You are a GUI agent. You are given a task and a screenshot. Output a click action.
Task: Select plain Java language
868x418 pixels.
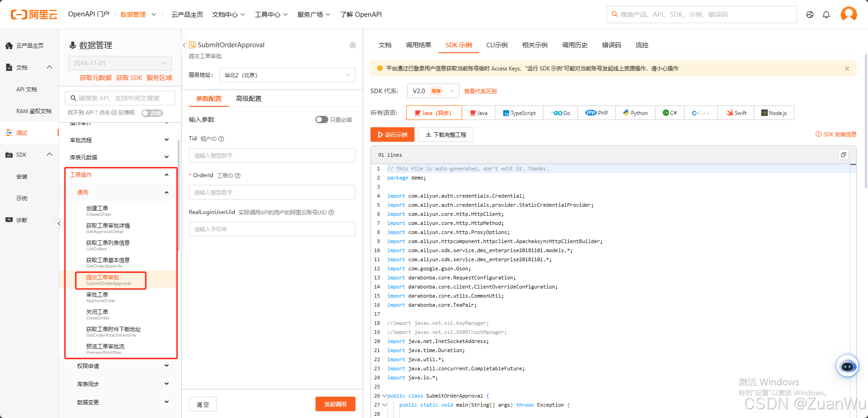(x=478, y=113)
